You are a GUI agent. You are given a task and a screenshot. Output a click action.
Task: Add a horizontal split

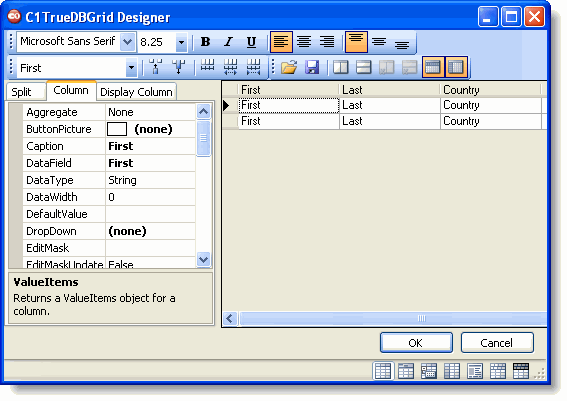(x=363, y=67)
